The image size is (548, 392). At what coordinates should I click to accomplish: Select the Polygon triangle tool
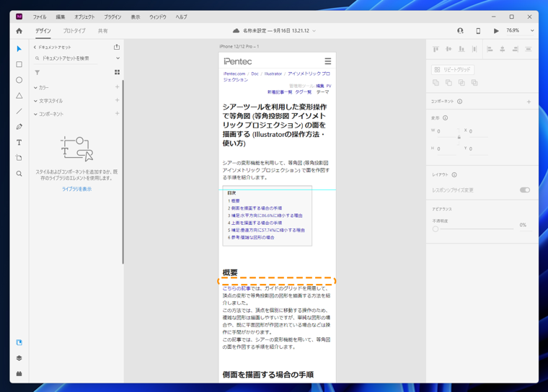(19, 95)
